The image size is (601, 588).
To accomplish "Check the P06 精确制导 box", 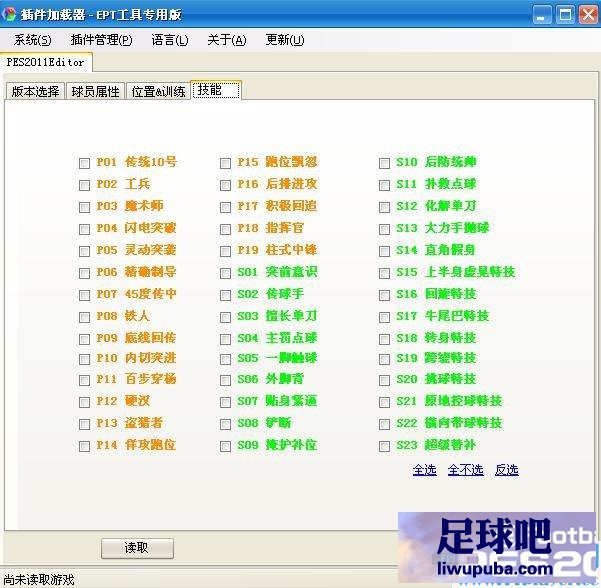I will click(x=84, y=273).
